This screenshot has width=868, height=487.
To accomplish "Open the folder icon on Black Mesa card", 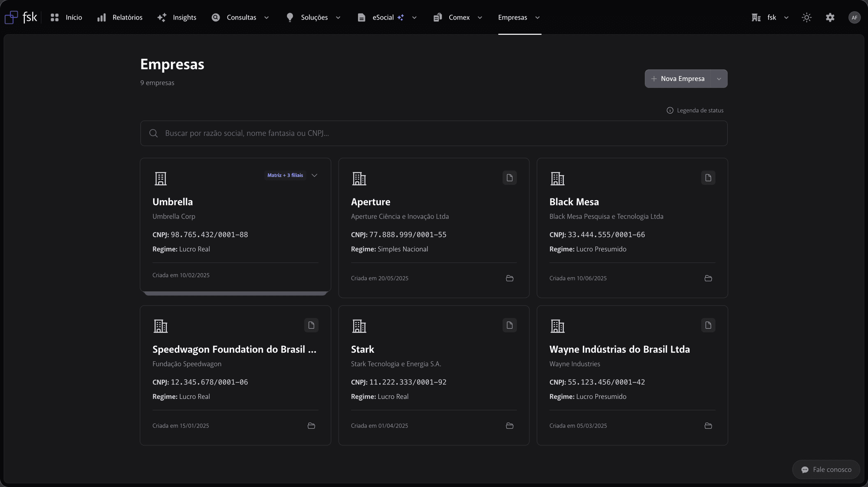I will click(708, 278).
